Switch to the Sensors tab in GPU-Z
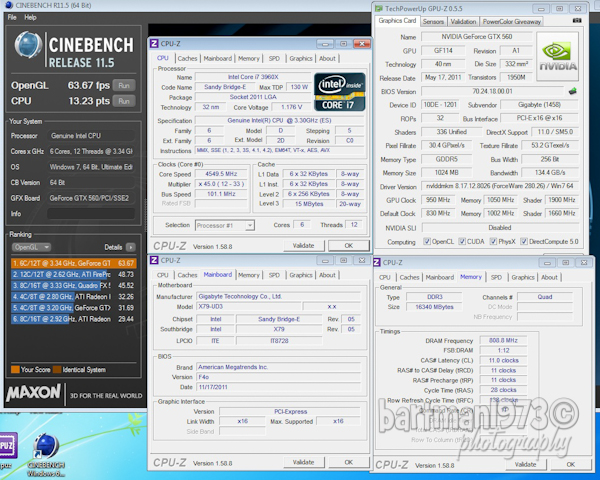This screenshot has height=480, width=600. click(x=433, y=21)
